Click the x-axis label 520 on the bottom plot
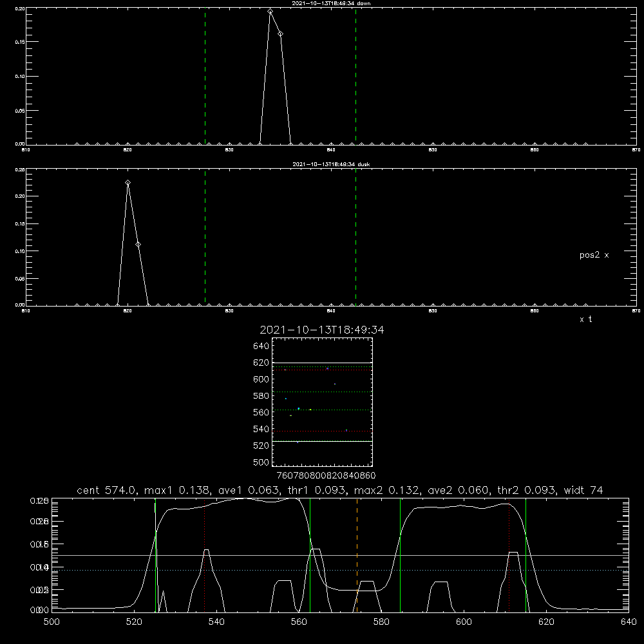 (x=135, y=622)
